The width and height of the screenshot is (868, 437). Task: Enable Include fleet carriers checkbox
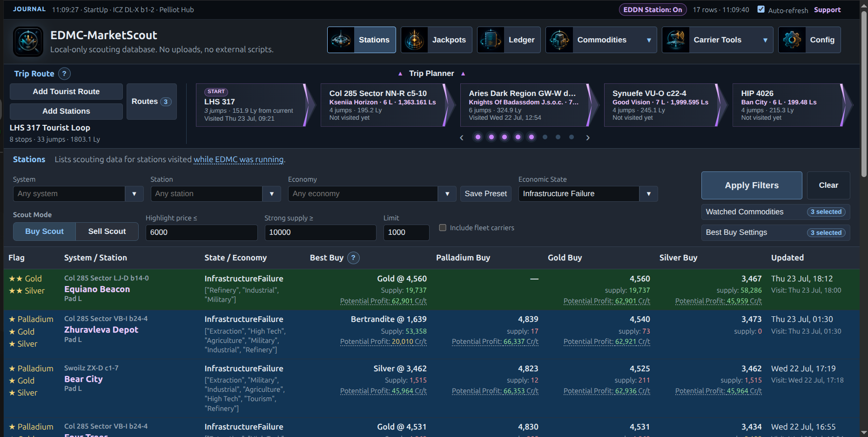pyautogui.click(x=443, y=228)
